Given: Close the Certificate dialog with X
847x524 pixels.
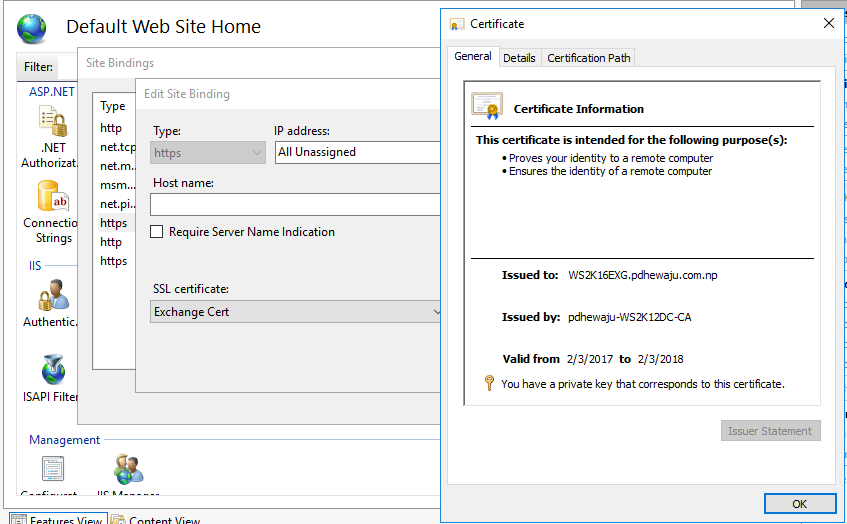Looking at the screenshot, I should (829, 23).
